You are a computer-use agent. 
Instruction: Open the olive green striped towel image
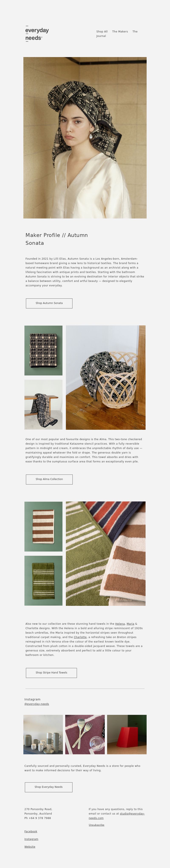(44, 581)
